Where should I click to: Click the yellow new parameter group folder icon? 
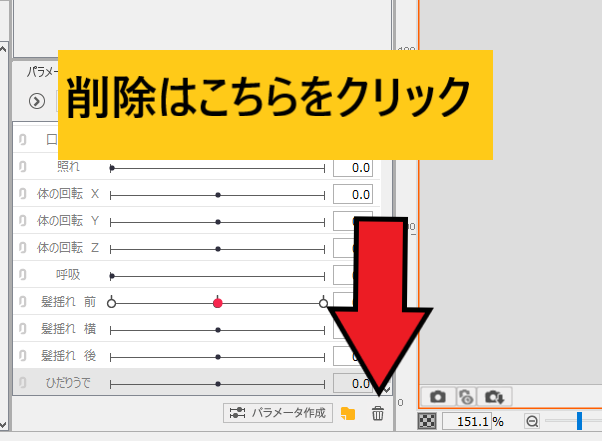[x=348, y=413]
